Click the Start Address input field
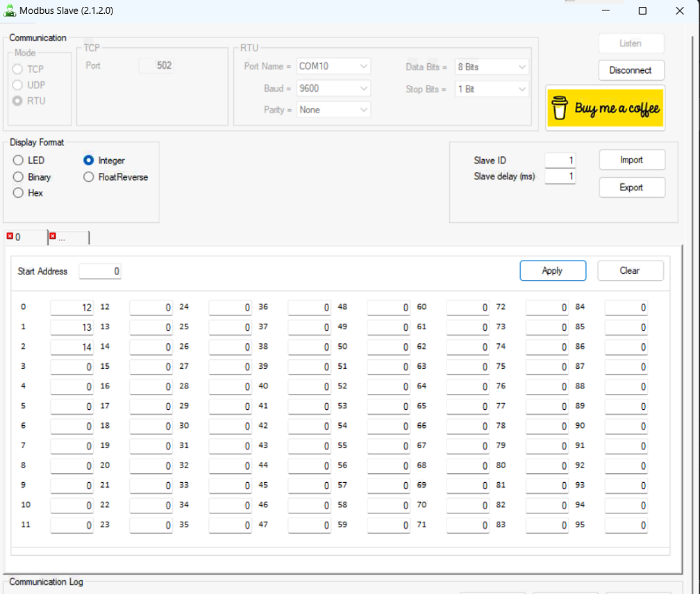Viewport: 700px width, 594px height. [x=100, y=271]
